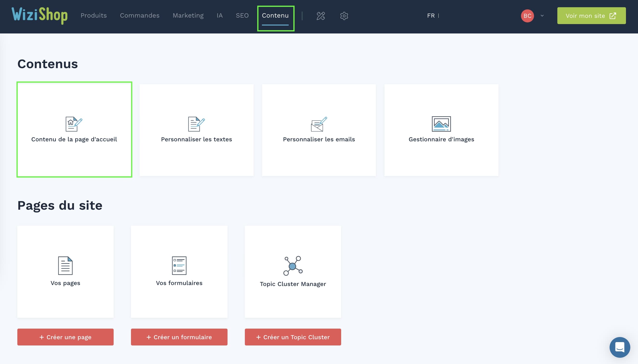Click the Vos pages document icon
Screen dimensions: 638x364
point(65,266)
